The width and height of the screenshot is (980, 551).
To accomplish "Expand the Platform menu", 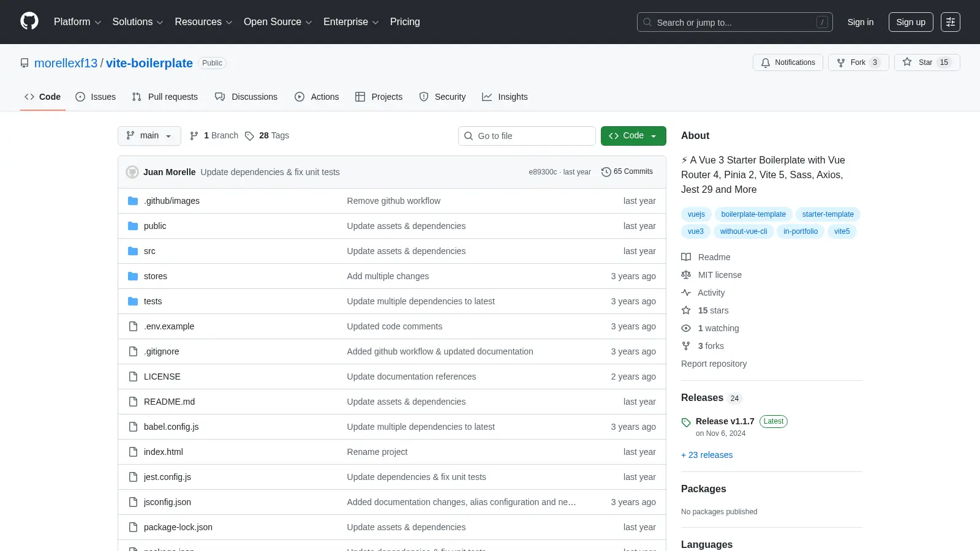I will coord(78,22).
